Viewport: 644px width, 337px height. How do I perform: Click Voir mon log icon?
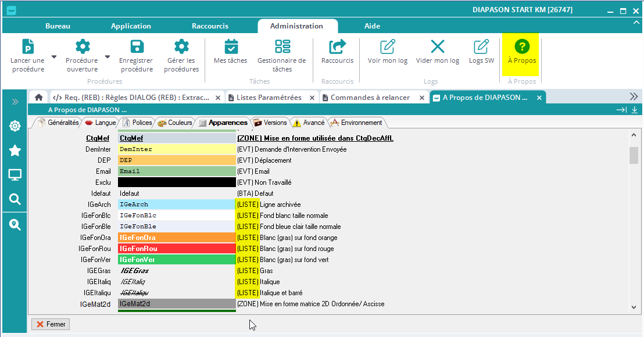pyautogui.click(x=388, y=47)
